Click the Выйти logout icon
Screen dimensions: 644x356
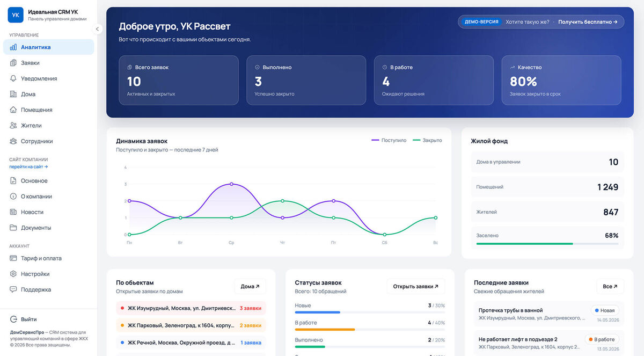point(14,319)
